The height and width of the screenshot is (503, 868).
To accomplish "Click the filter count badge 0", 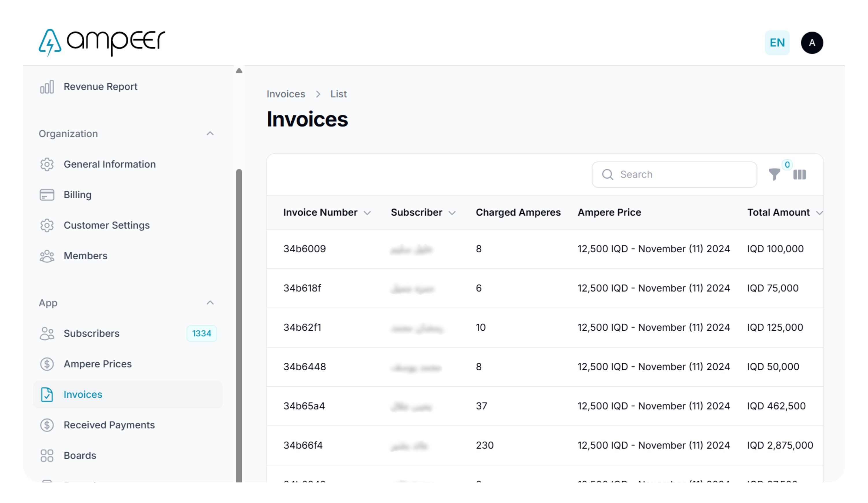I will (787, 165).
